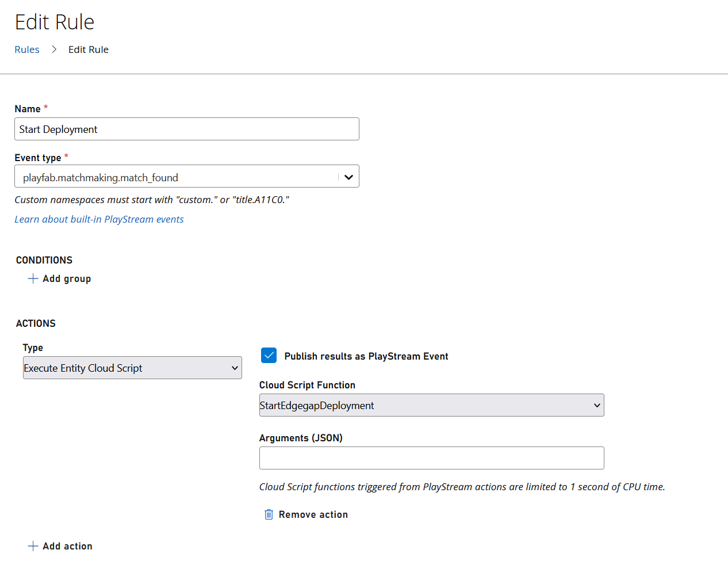Focus the Name text field
This screenshot has width=728, height=565.
(x=186, y=129)
